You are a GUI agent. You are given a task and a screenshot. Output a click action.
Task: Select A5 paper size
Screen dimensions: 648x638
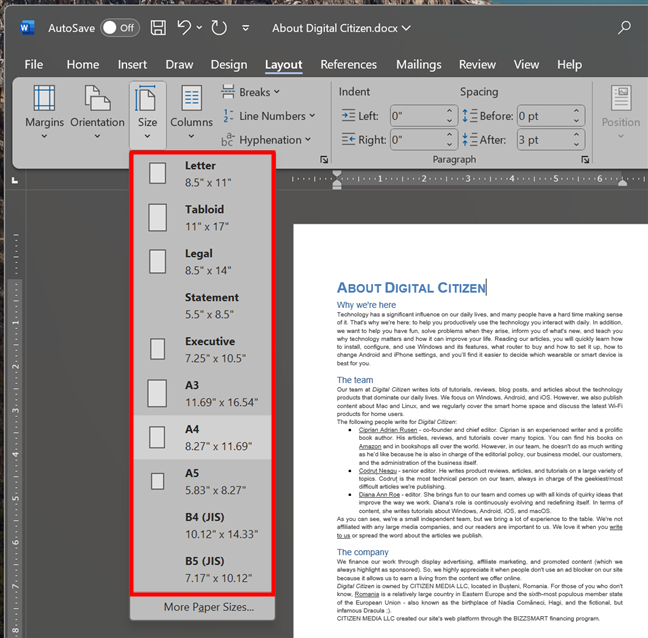point(202,481)
